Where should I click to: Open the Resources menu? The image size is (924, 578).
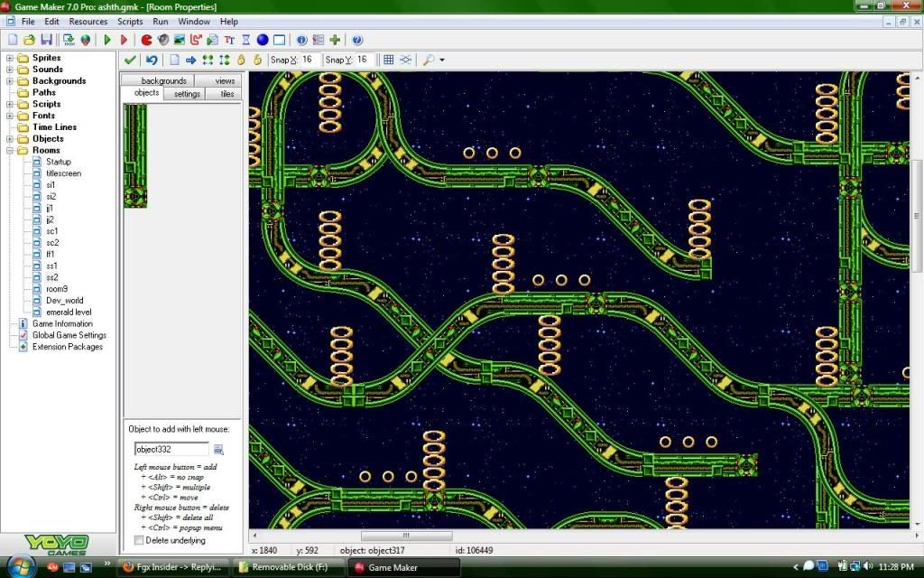click(x=88, y=21)
